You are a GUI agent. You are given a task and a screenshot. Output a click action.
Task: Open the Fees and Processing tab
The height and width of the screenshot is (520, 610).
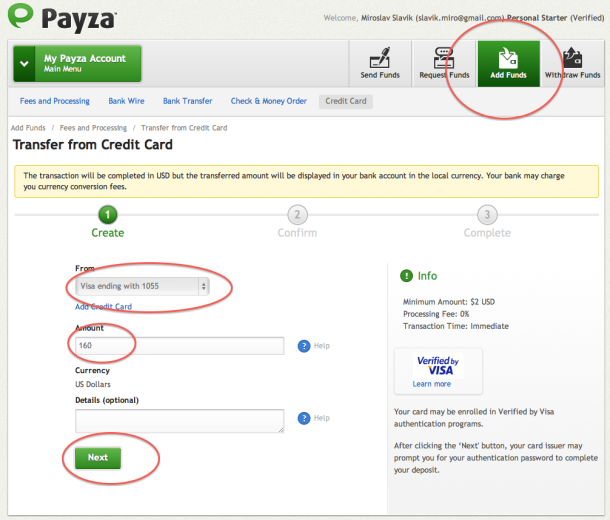[x=55, y=101]
